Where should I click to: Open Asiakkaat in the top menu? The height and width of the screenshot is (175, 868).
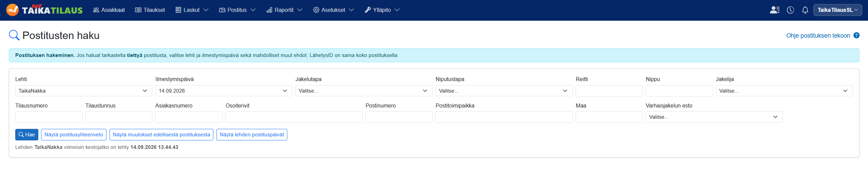109,10
